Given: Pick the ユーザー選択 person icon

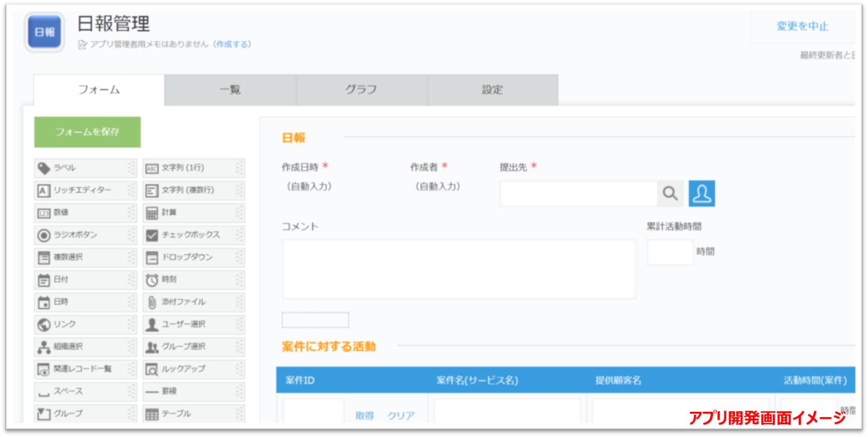Looking at the screenshot, I should pos(152,325).
